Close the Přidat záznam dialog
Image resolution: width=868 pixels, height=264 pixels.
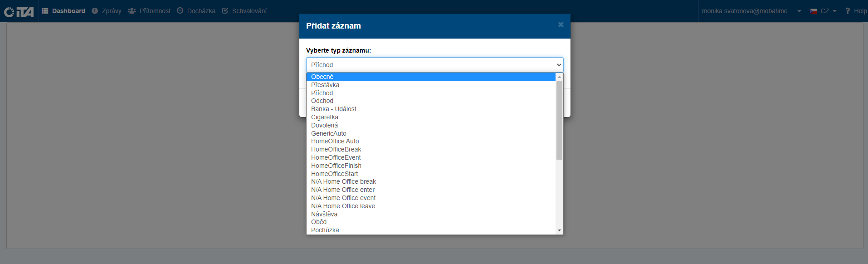[x=561, y=24]
